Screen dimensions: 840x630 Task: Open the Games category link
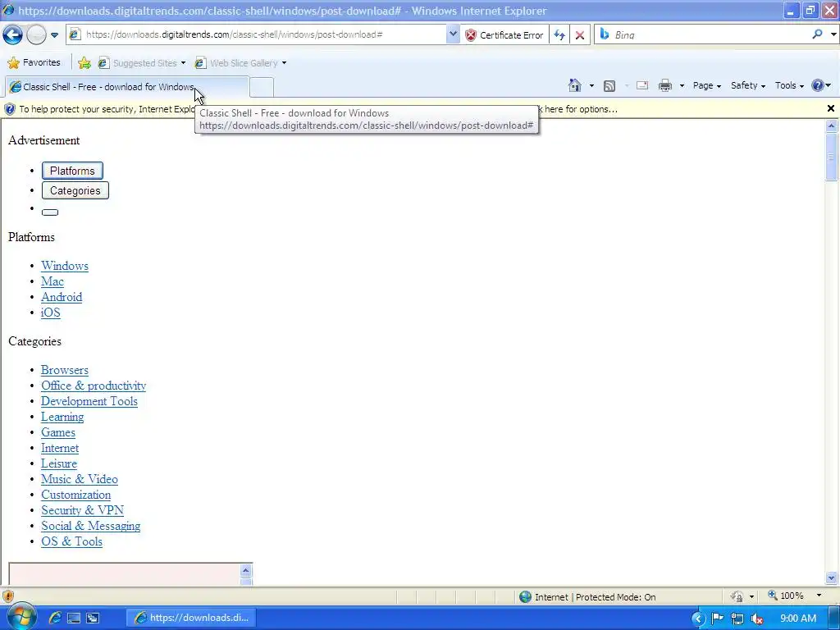(58, 432)
